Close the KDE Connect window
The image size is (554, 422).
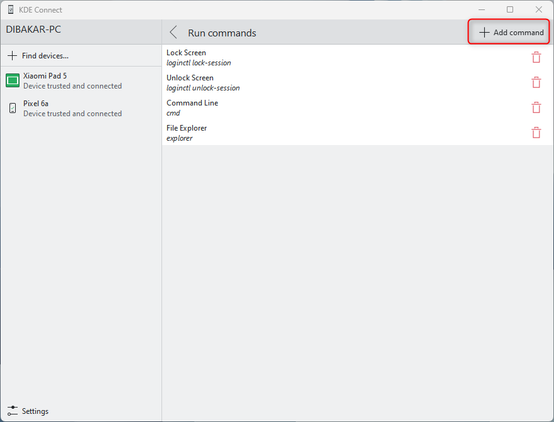pyautogui.click(x=538, y=10)
